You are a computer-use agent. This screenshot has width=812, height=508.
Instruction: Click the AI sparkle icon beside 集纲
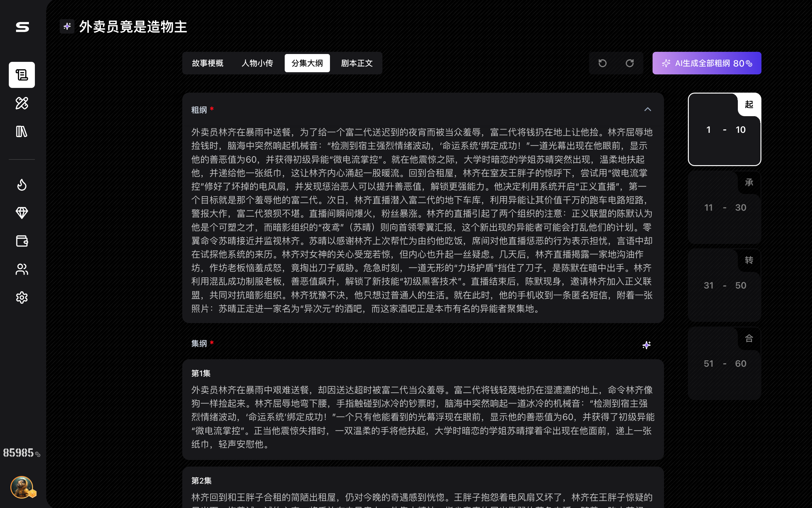[647, 345]
